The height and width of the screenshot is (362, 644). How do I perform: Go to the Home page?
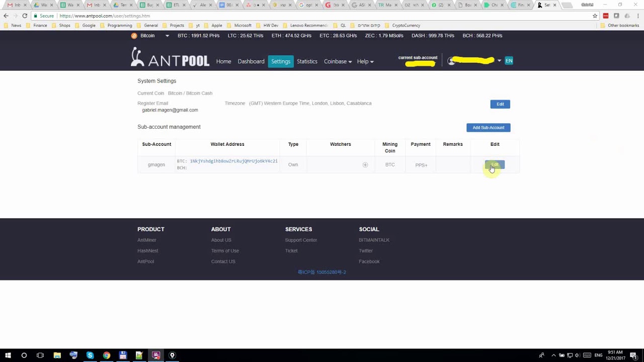223,61
